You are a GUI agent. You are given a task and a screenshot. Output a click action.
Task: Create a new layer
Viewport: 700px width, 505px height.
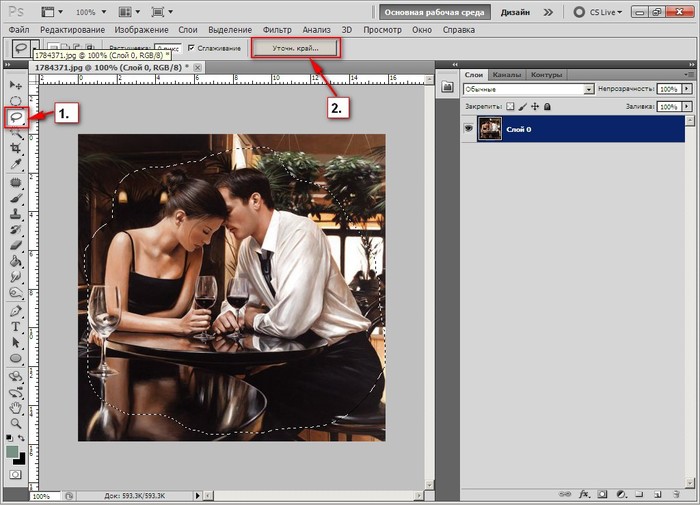(x=658, y=494)
